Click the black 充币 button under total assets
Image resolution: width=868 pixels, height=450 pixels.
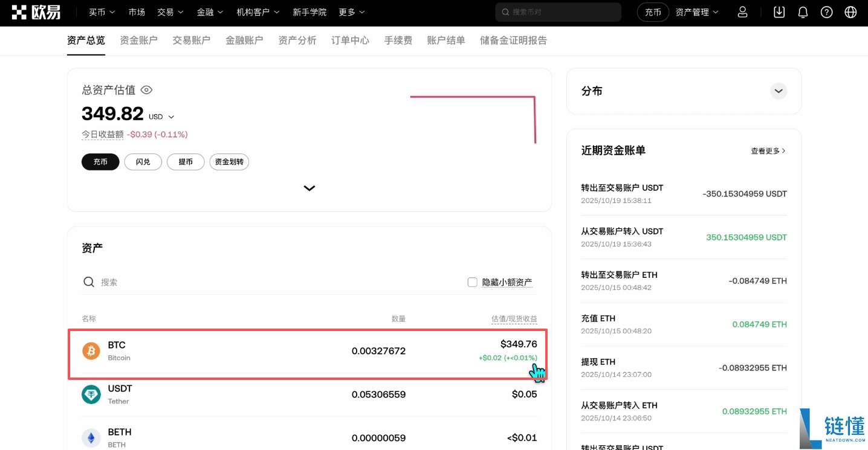coord(100,162)
